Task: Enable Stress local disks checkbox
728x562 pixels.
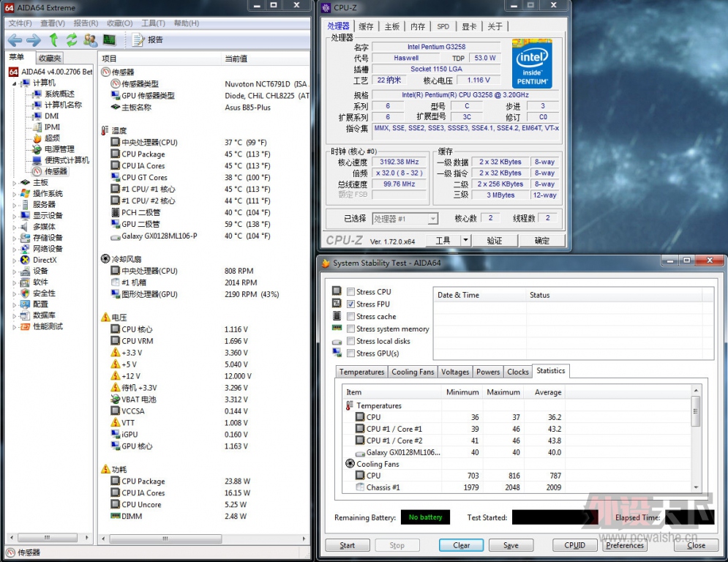Action: [x=351, y=341]
